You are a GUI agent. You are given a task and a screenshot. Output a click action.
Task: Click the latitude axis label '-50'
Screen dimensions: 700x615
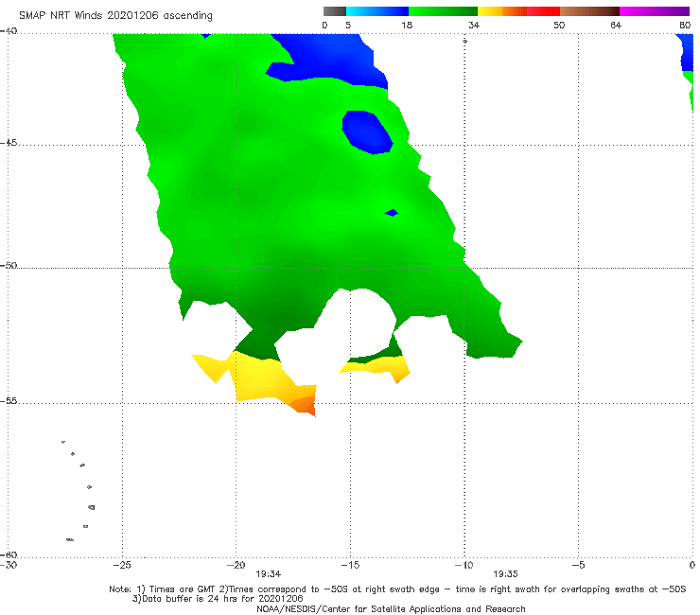pos(9,265)
